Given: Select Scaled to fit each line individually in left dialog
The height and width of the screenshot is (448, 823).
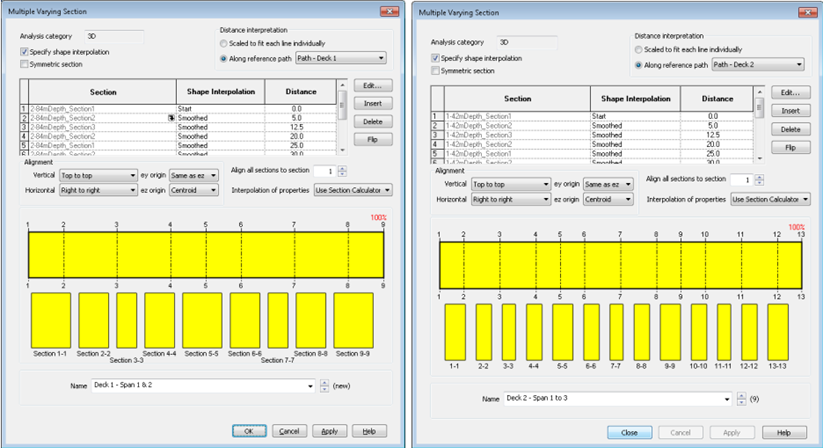Looking at the screenshot, I should 225,44.
